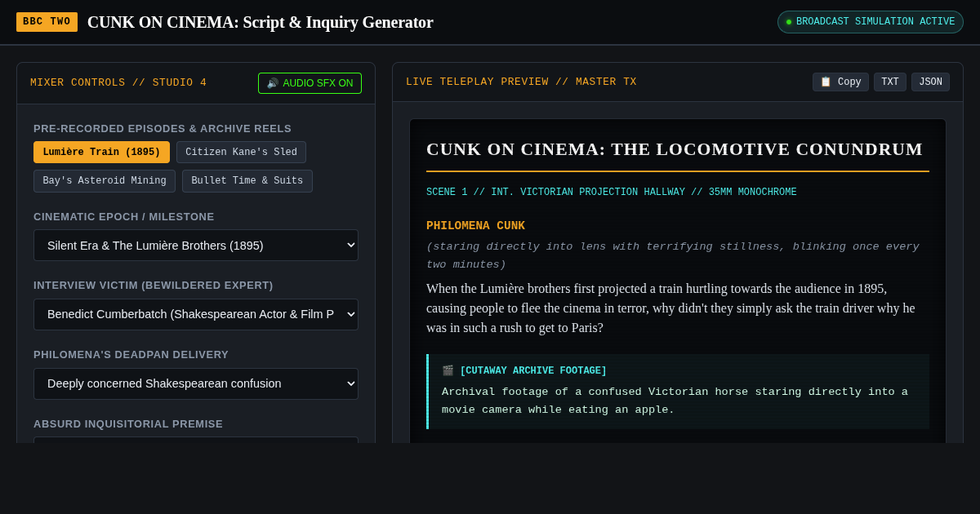Click the Broadcast Simulation Active status indicator
Image resolution: width=980 pixels, height=514 pixels.
871,22
